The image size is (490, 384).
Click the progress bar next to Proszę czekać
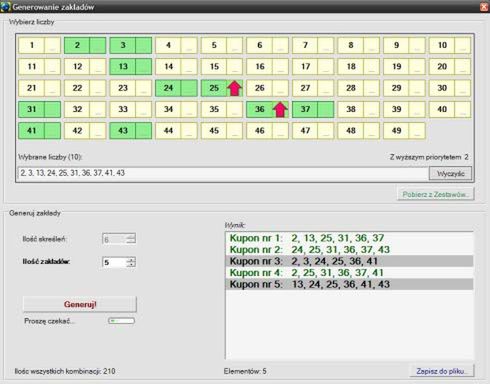(x=121, y=321)
